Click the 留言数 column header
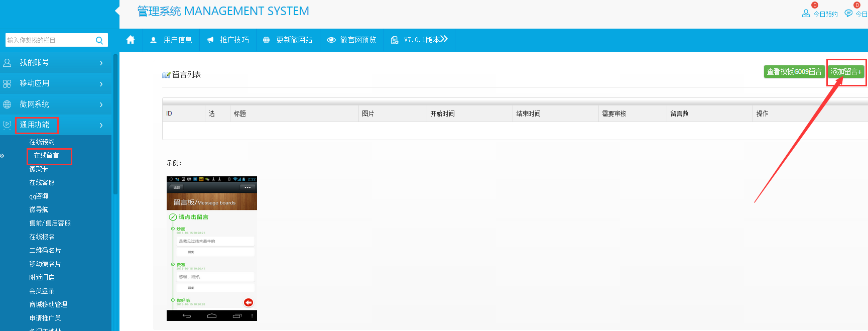 [x=710, y=114]
